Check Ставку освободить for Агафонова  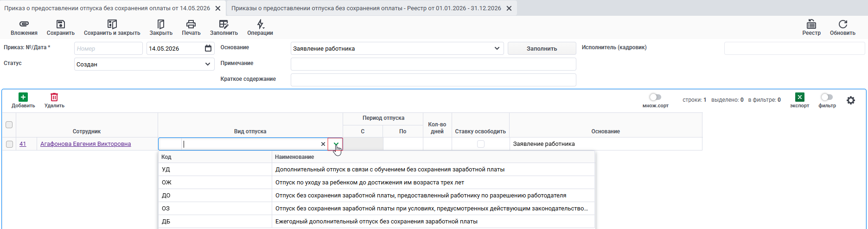tap(481, 144)
